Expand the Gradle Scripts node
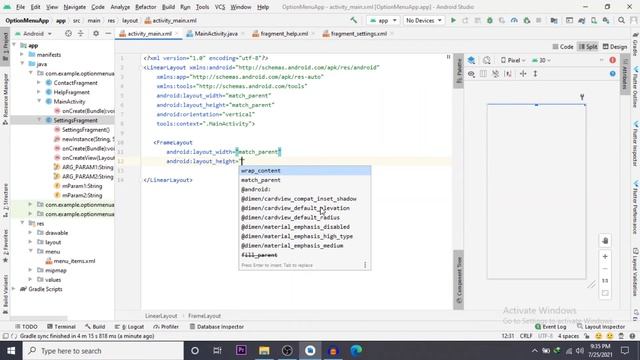The height and width of the screenshot is (360, 640). (14, 289)
